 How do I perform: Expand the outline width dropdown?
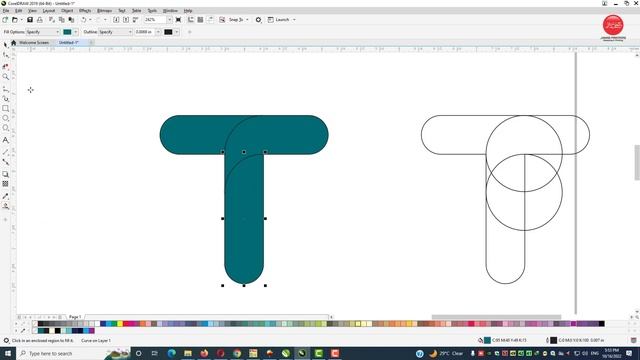click(x=158, y=32)
